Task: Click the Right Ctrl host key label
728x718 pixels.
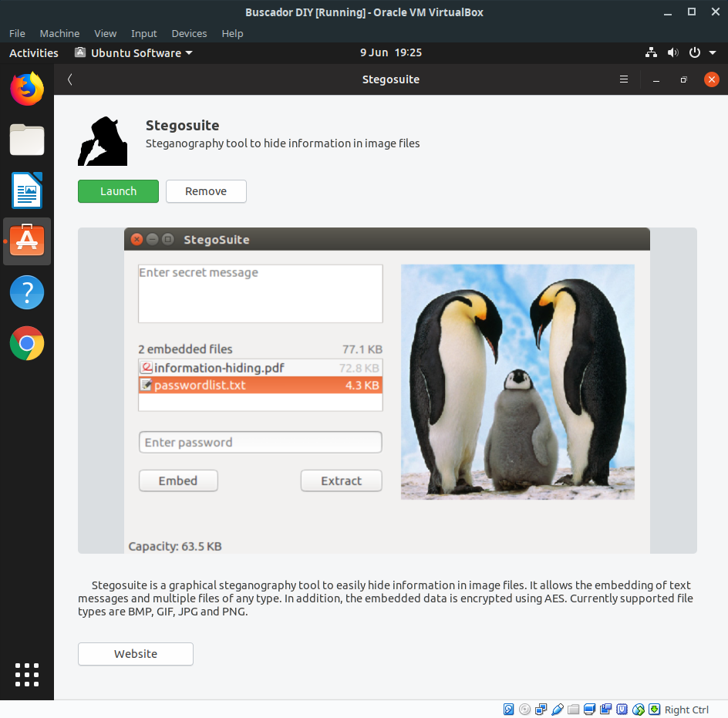Action: 686,710
